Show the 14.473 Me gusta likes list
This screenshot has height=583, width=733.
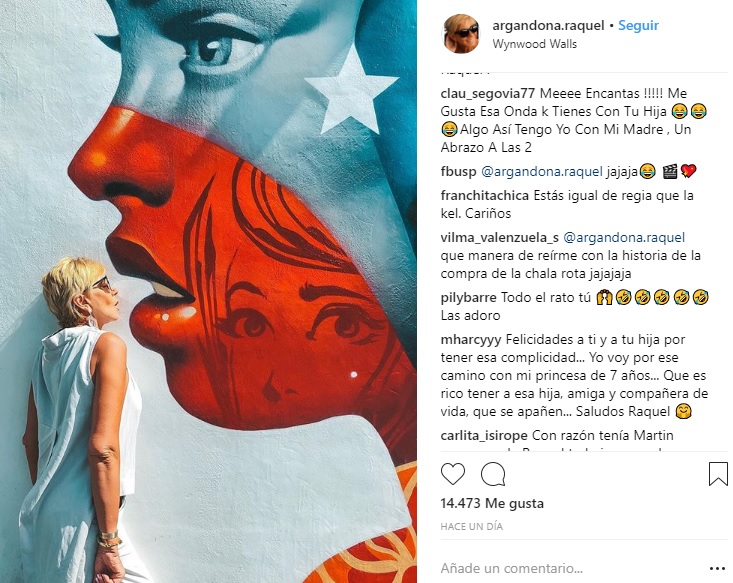(x=492, y=504)
